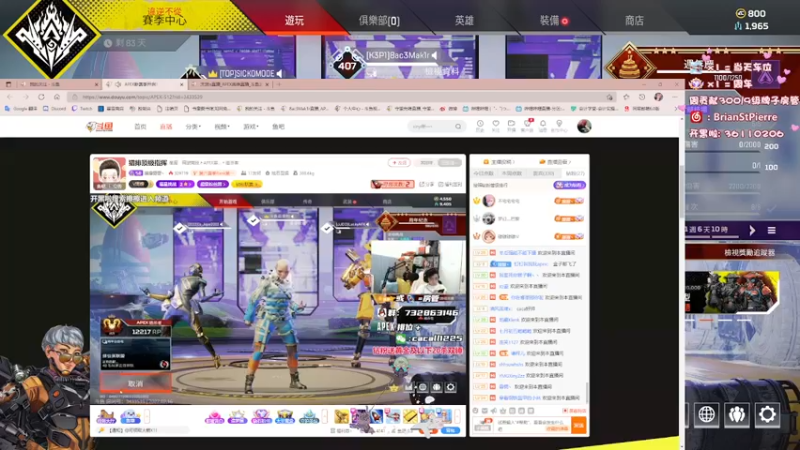Open 首页 in the Douyu navigation
Viewport: 800px width, 450px height.
(x=140, y=127)
